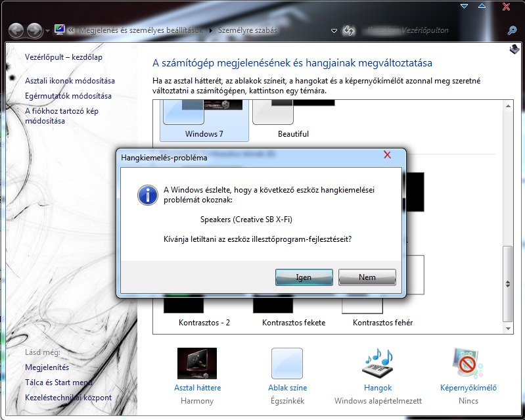The height and width of the screenshot is (420, 525).
Task: Open Vezérlőpult – kezdőlap link
Action: [x=64, y=57]
